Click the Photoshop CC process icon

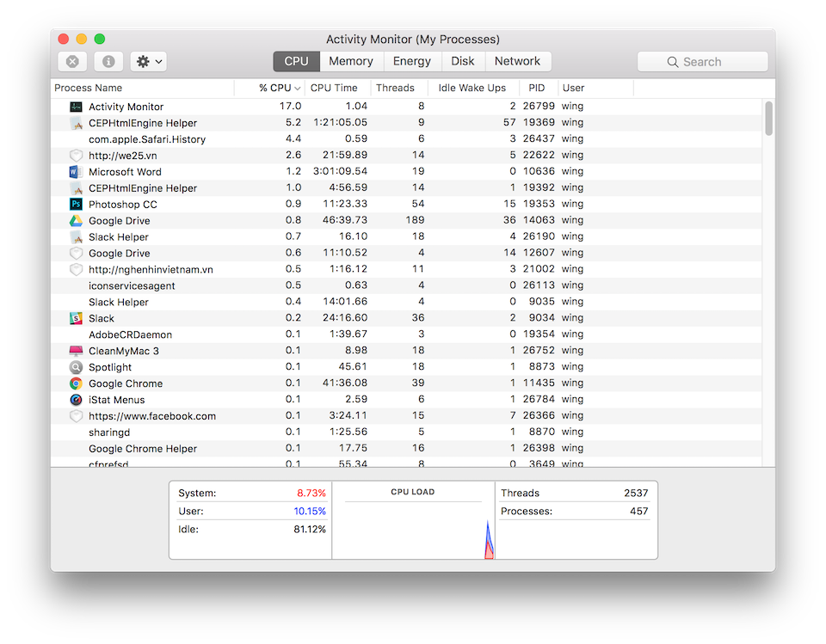[76, 205]
